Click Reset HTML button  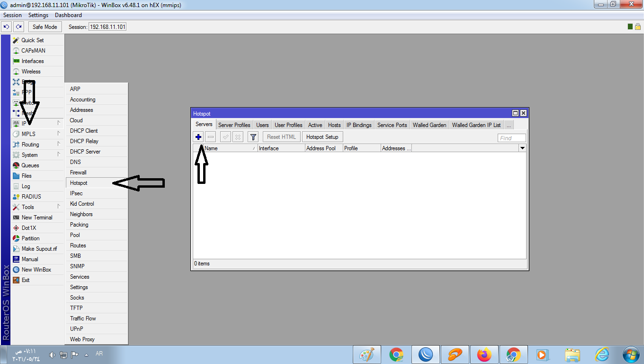click(x=282, y=137)
